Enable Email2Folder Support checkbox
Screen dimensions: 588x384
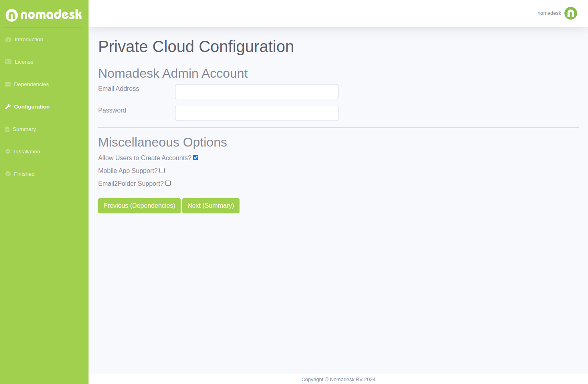[168, 183]
